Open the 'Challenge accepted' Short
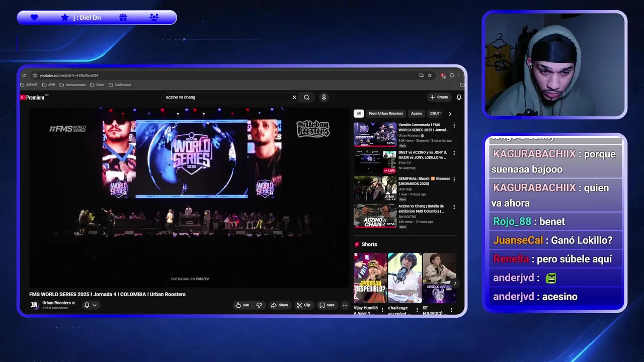The width and height of the screenshot is (644, 362). pos(405,278)
